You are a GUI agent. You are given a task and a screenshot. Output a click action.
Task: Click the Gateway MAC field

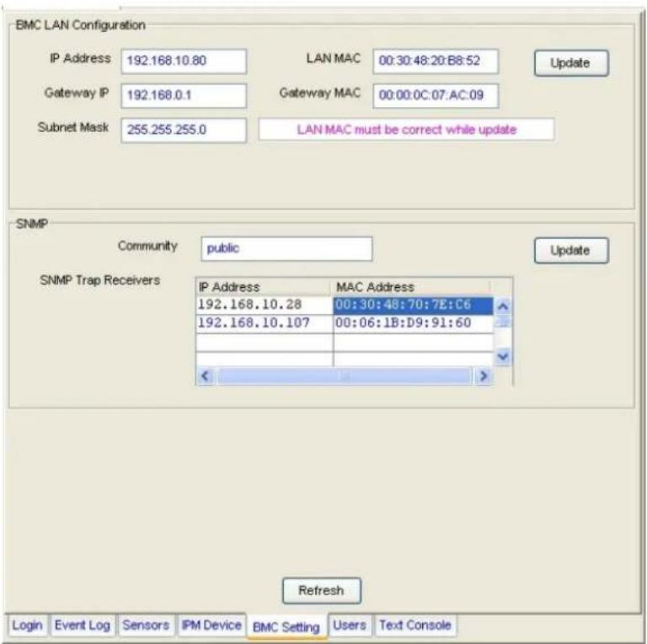coord(436,96)
